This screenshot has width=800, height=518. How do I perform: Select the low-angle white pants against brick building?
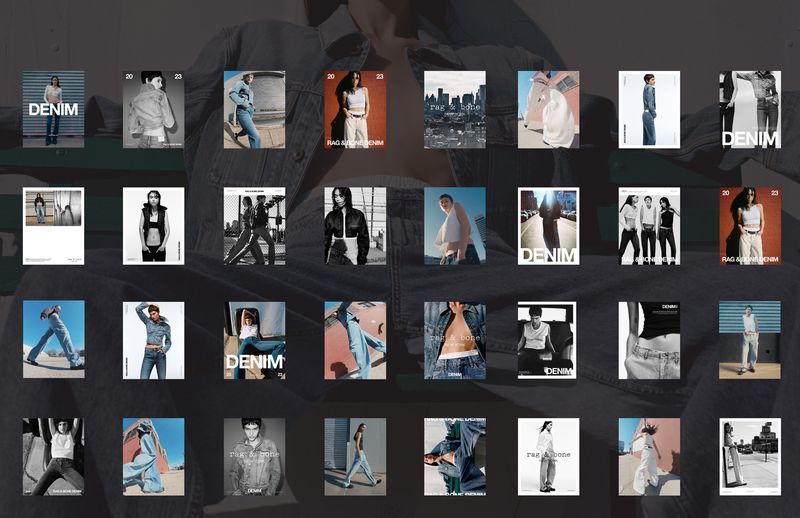548,109
